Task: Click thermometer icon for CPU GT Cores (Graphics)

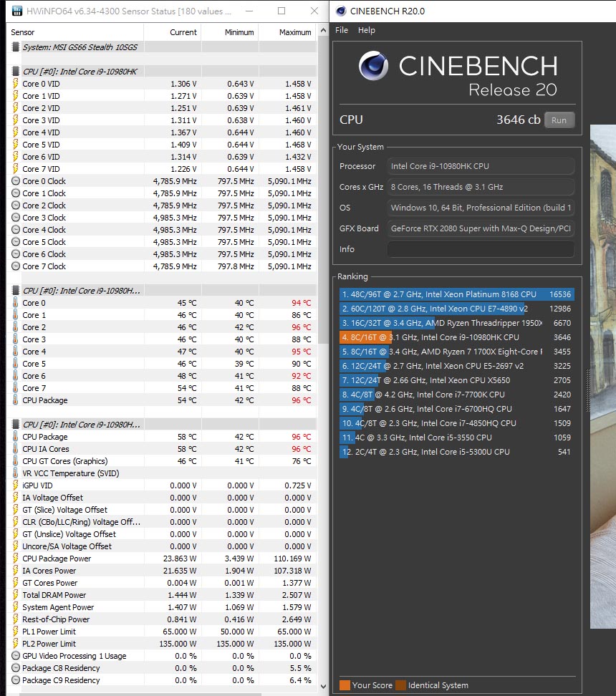Action: (16, 461)
